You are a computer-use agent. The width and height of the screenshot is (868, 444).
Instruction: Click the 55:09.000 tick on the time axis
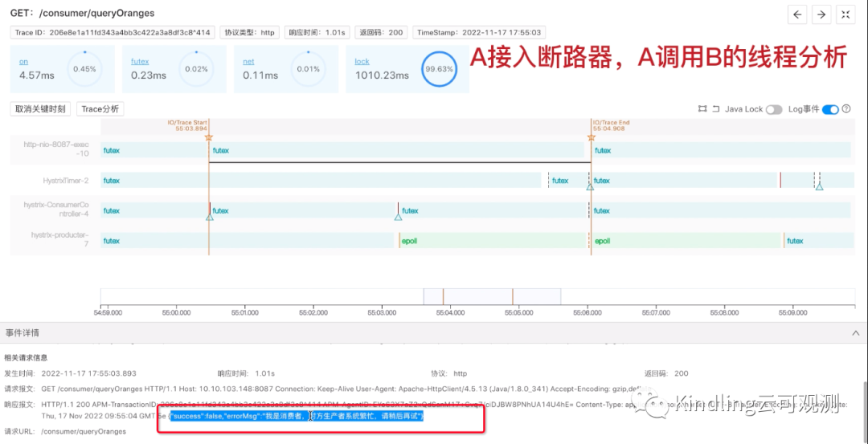pyautogui.click(x=792, y=312)
